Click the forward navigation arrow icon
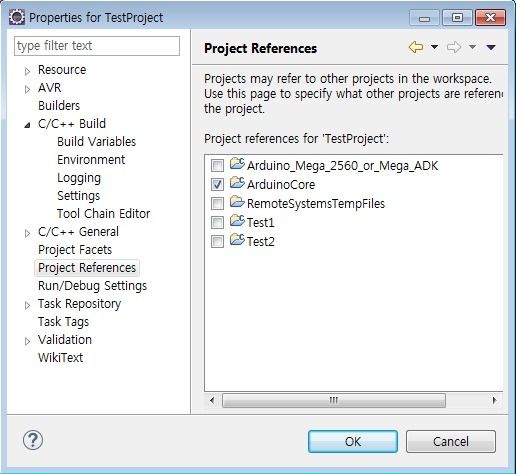The width and height of the screenshot is (516, 474). [x=454, y=47]
